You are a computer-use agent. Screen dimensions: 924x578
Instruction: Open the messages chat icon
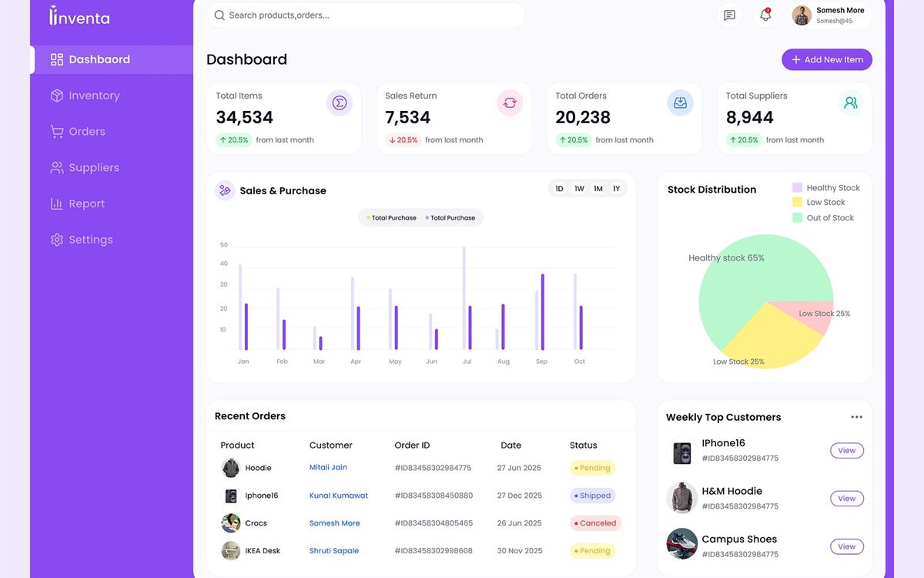tap(729, 15)
